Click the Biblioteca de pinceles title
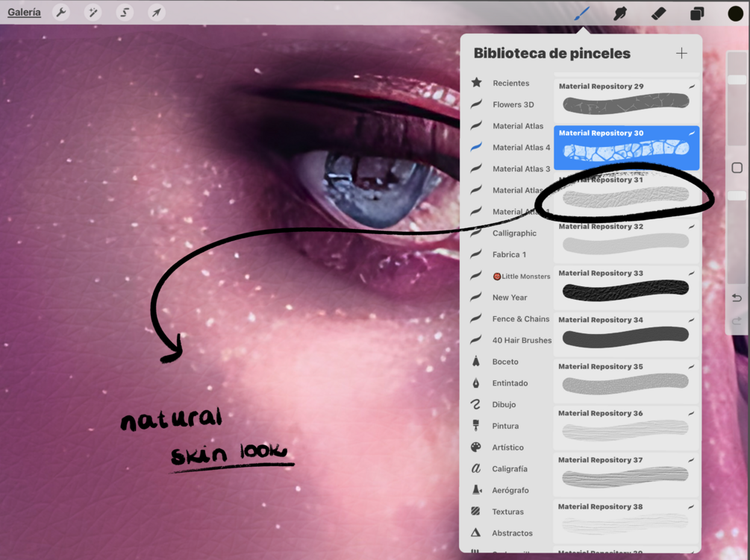The image size is (750, 560). pos(552,53)
